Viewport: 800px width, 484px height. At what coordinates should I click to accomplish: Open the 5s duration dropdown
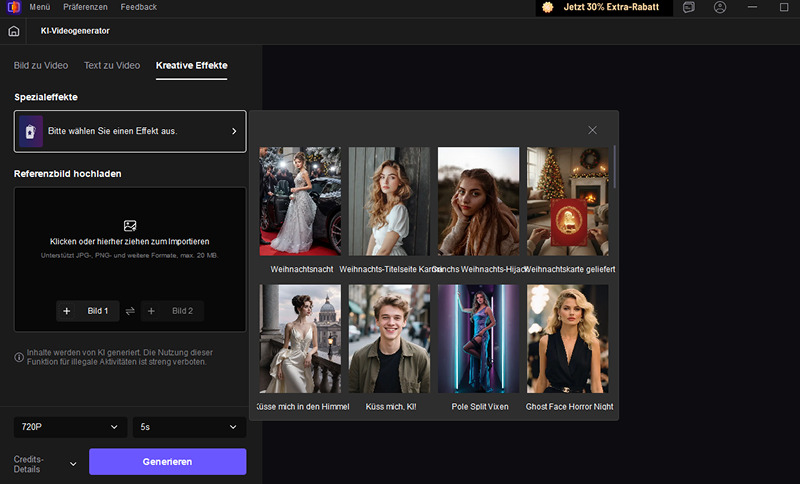189,427
